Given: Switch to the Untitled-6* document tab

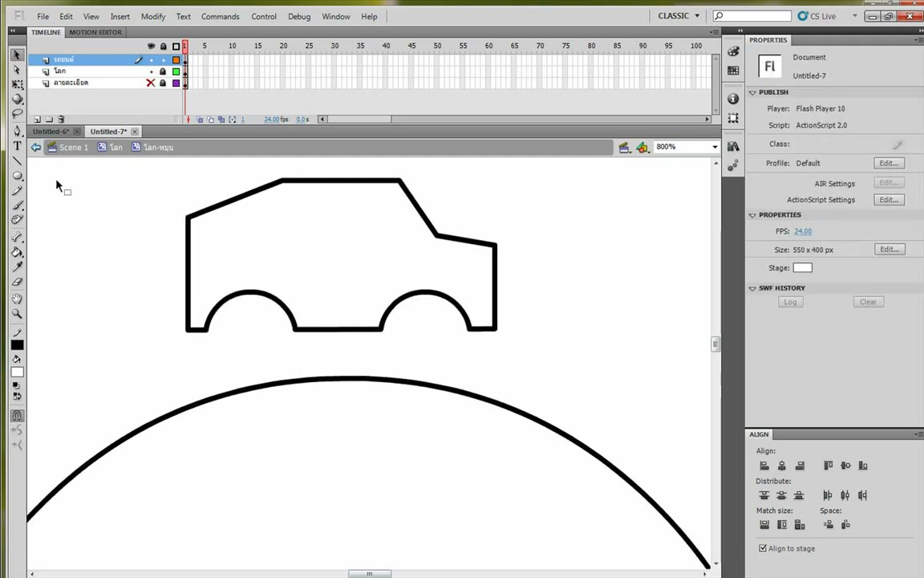Looking at the screenshot, I should pos(51,132).
